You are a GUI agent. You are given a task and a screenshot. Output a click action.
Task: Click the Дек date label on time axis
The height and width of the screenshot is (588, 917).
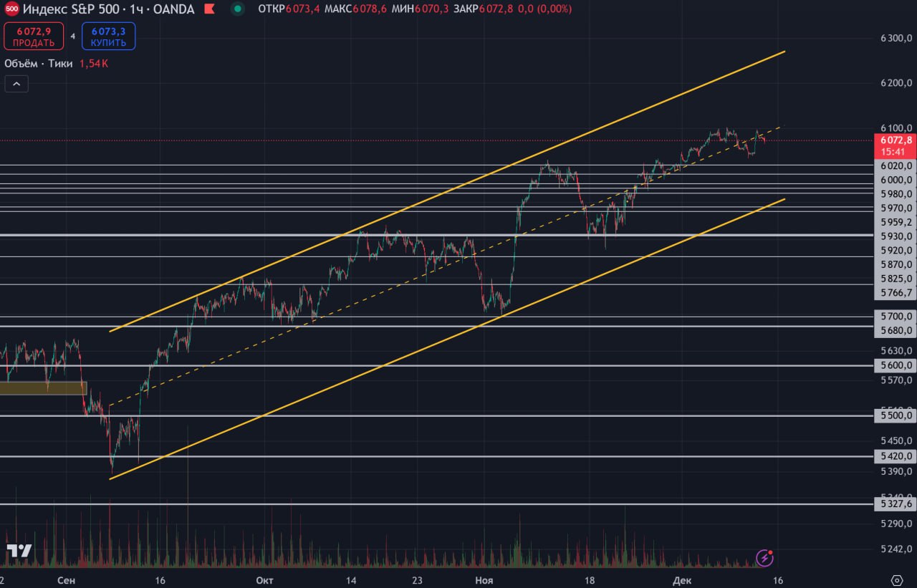682,580
